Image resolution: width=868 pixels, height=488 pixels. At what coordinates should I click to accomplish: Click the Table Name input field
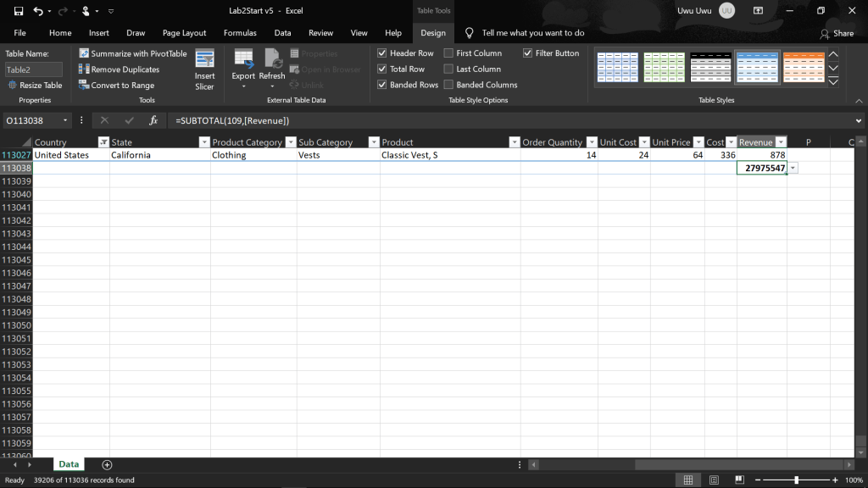point(34,69)
